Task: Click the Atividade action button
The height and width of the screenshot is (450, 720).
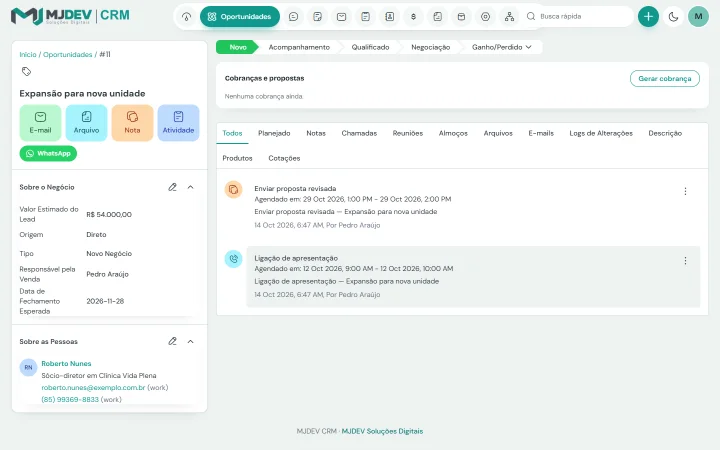Action: [178, 123]
